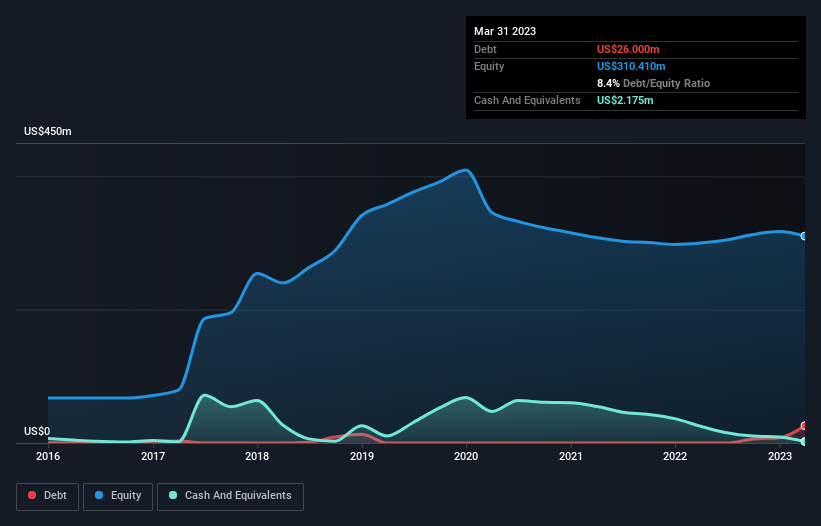Click the red Debt endpoint marker on chart
This screenshot has height=526, width=821.
pos(804,426)
